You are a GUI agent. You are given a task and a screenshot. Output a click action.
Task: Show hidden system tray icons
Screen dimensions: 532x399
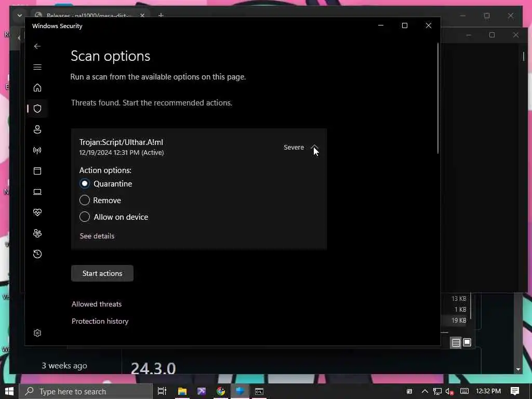pyautogui.click(x=424, y=391)
